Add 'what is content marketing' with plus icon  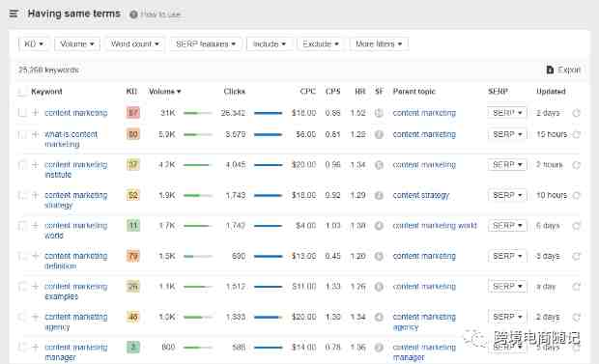[35, 134]
